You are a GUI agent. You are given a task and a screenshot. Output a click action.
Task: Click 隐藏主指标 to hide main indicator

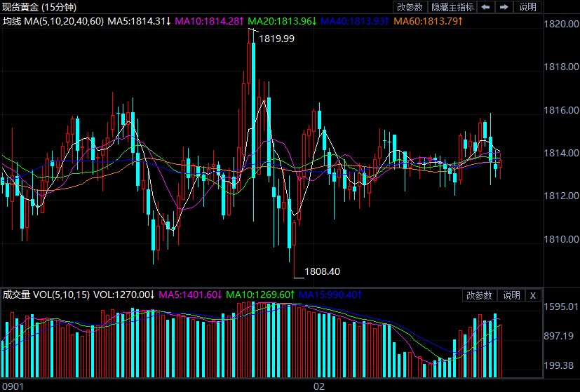click(x=452, y=7)
